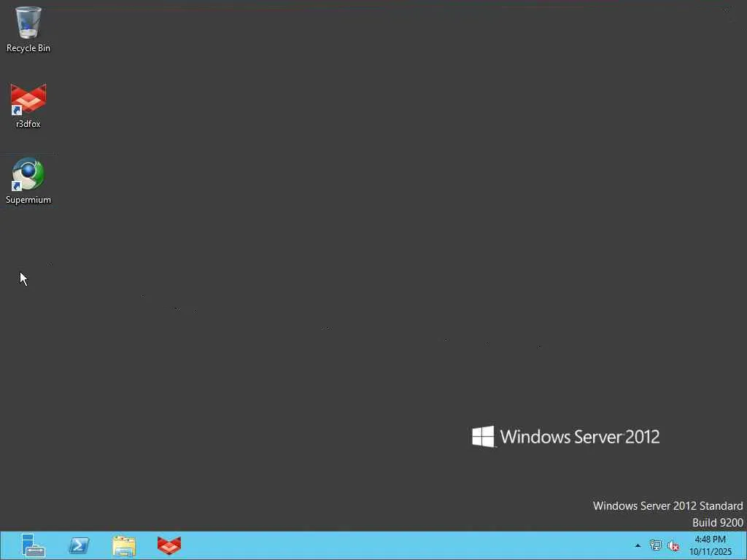
Task: Open the r3dfox browser from the taskbar
Action: point(169,545)
